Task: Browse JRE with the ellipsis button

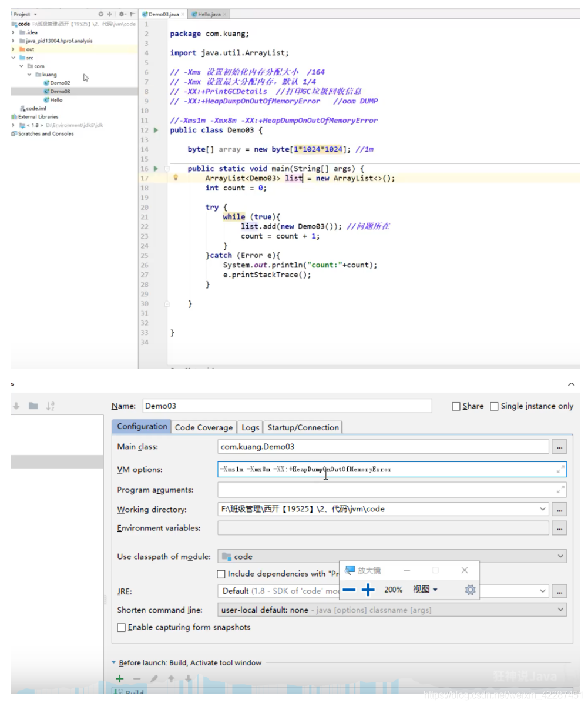Action: [x=559, y=591]
